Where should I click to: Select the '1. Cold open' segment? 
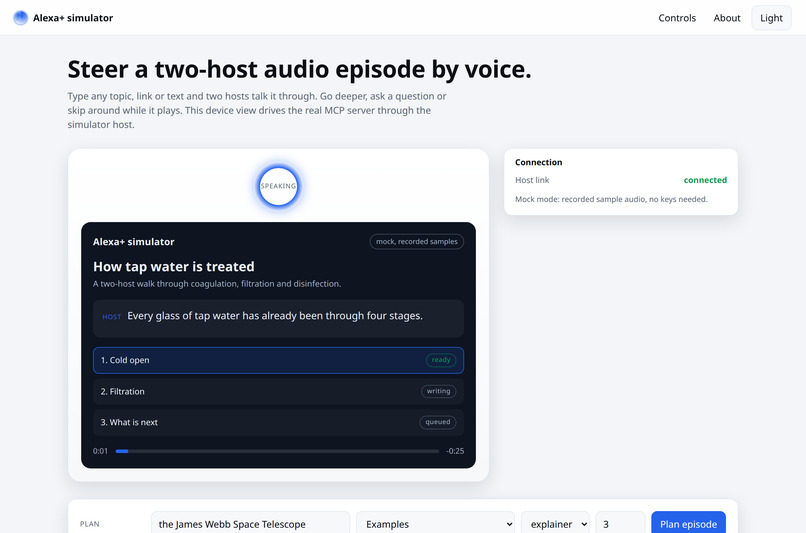tap(278, 360)
